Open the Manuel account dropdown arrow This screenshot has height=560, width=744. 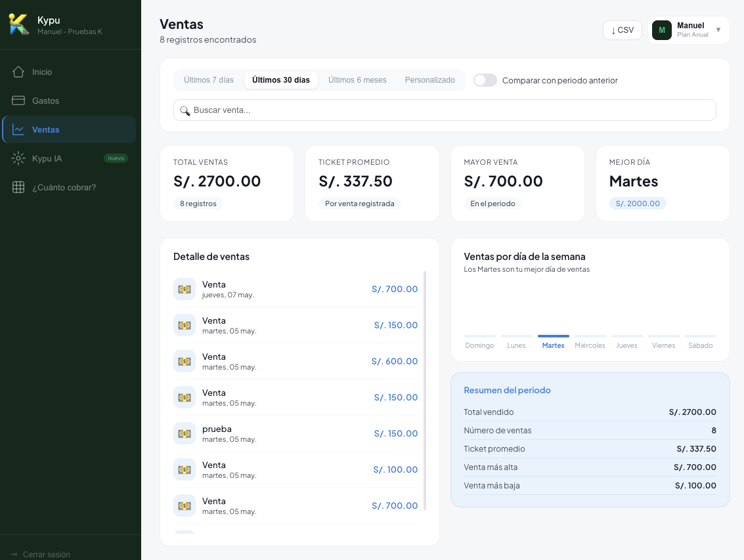(x=718, y=30)
